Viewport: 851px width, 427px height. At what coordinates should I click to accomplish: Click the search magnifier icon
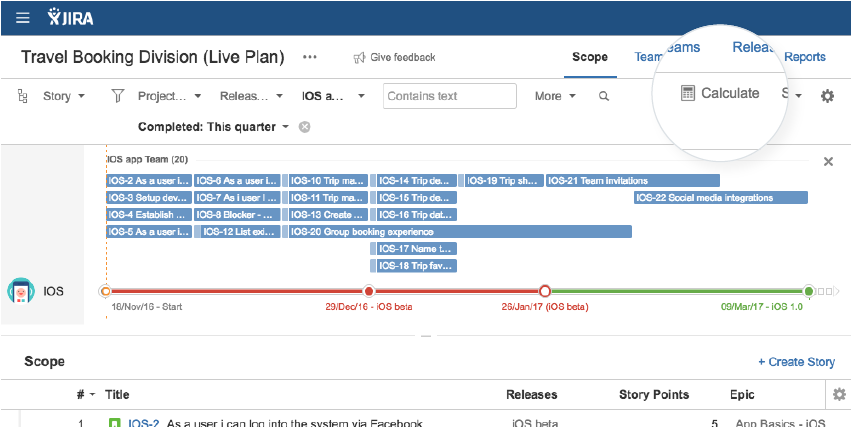(603, 96)
